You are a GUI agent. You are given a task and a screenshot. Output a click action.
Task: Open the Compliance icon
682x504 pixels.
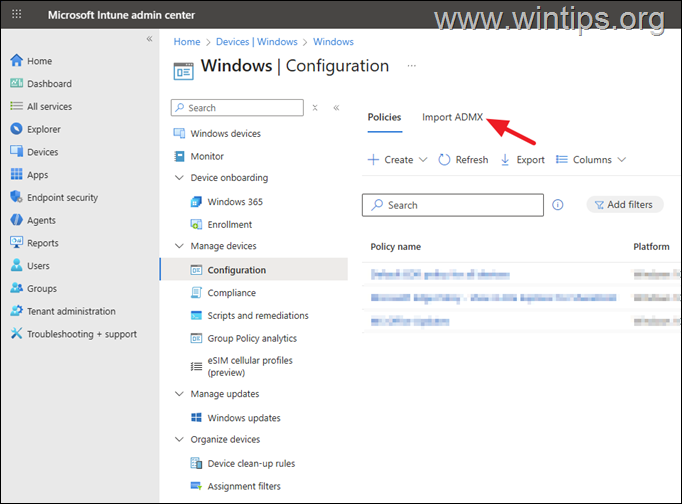(196, 293)
